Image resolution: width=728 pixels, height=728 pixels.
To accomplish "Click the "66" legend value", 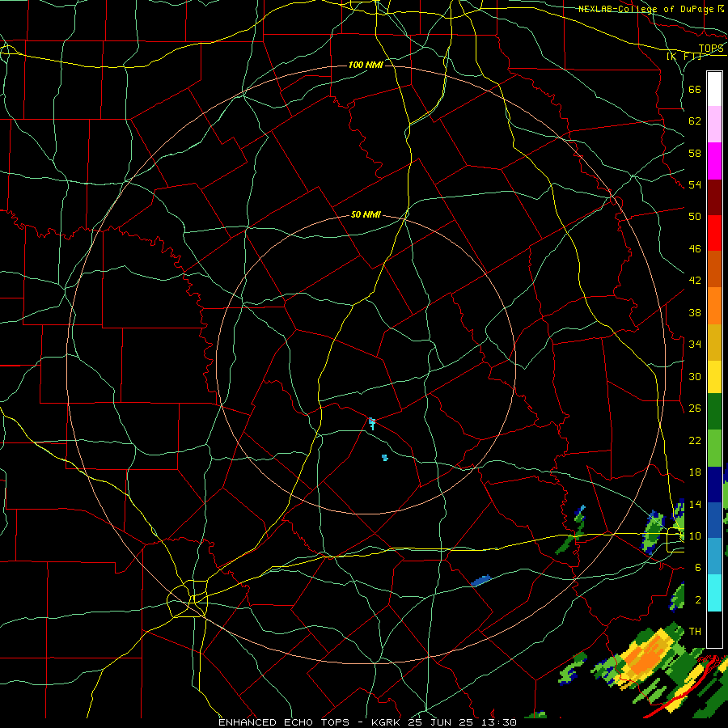I will [x=695, y=89].
